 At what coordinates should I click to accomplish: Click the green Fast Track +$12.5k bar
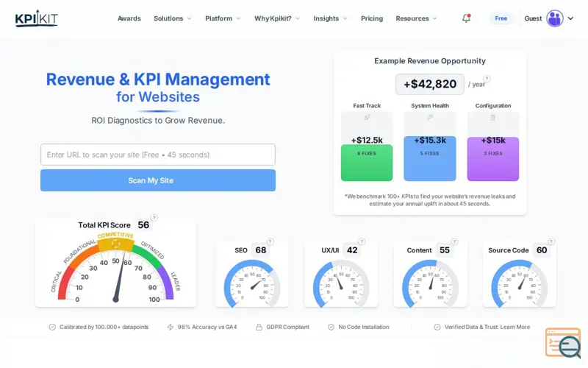click(x=367, y=163)
